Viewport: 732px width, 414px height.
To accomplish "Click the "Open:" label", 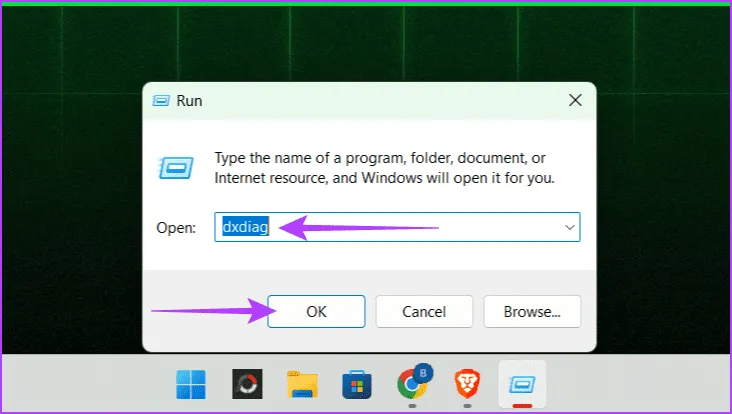I will 174,228.
